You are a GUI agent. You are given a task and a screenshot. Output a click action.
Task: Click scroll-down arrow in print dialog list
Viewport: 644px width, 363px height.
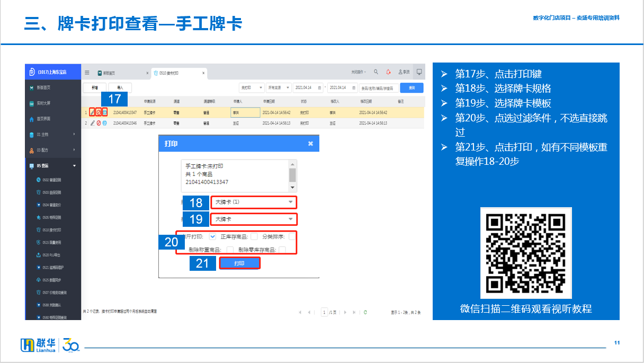click(292, 188)
